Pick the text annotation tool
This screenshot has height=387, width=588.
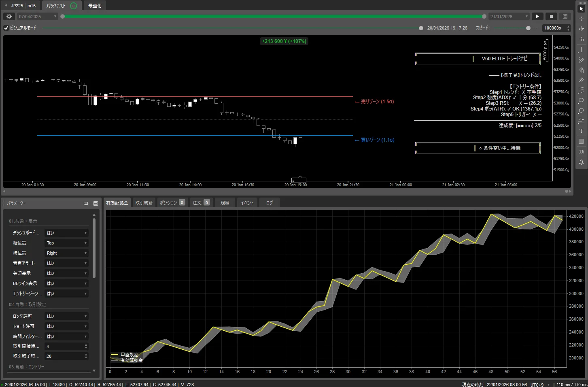coord(581,131)
